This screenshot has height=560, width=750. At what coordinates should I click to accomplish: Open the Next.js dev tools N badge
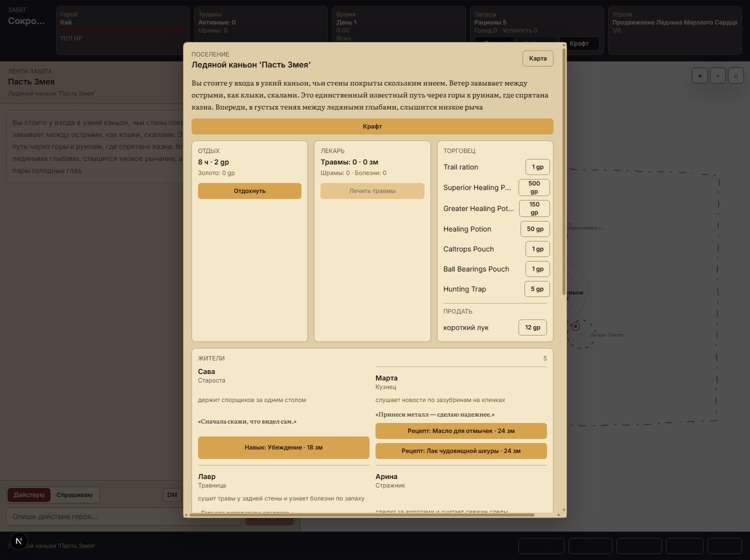pos(19,541)
